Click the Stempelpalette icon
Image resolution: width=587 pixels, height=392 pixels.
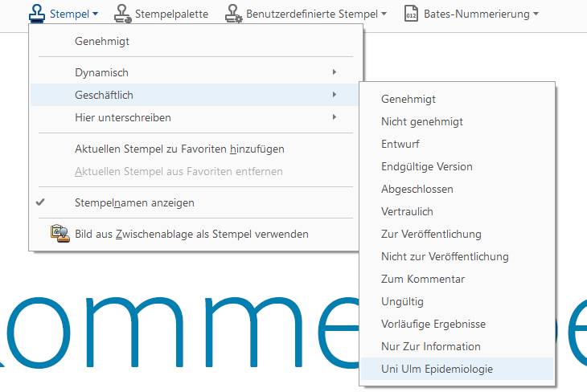coord(122,14)
